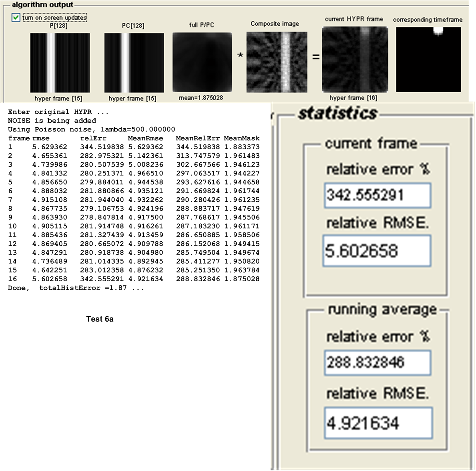Click the Done, totalHistError output line
Screen dimensions: 476x471
pos(76,289)
